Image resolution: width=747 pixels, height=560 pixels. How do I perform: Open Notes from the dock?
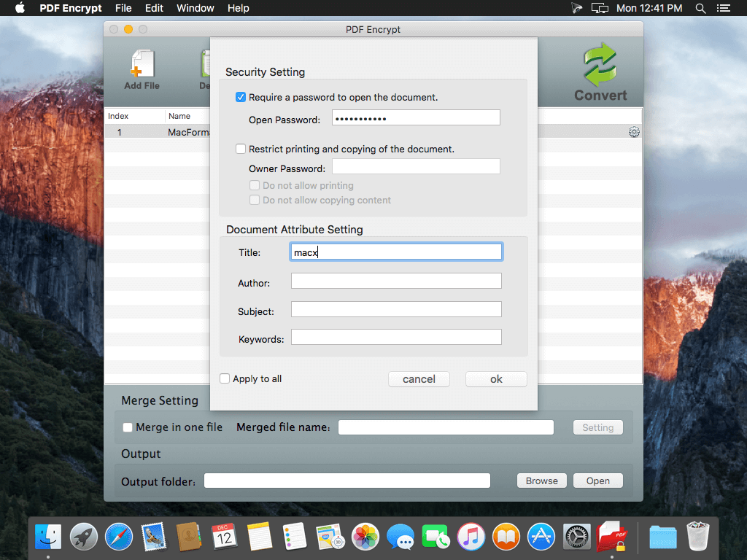click(260, 537)
